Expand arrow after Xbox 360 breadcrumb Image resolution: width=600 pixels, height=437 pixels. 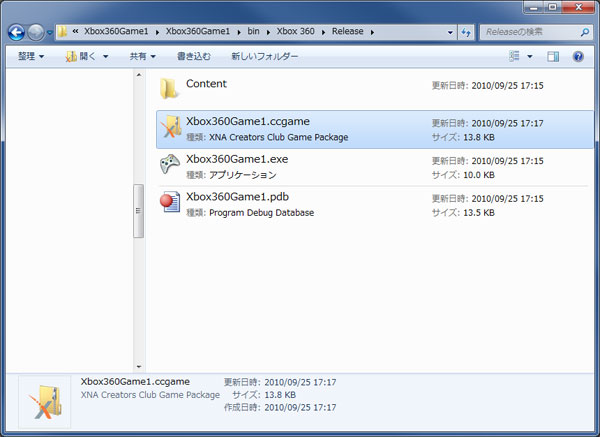[x=323, y=32]
